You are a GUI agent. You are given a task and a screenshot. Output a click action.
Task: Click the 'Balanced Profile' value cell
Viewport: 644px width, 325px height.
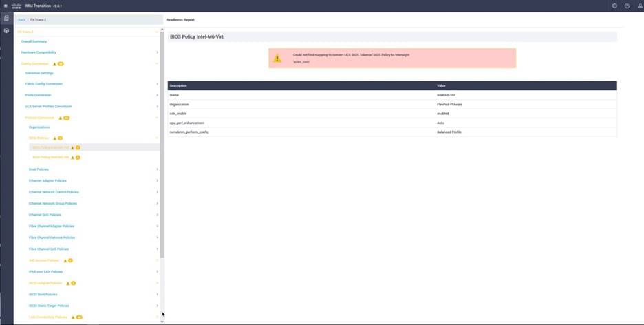(x=449, y=132)
